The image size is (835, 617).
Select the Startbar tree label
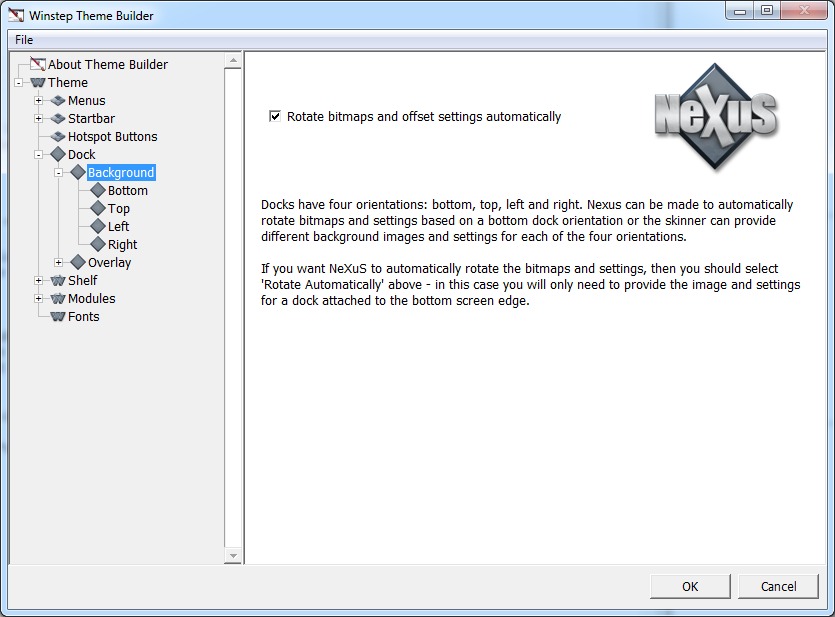click(91, 119)
